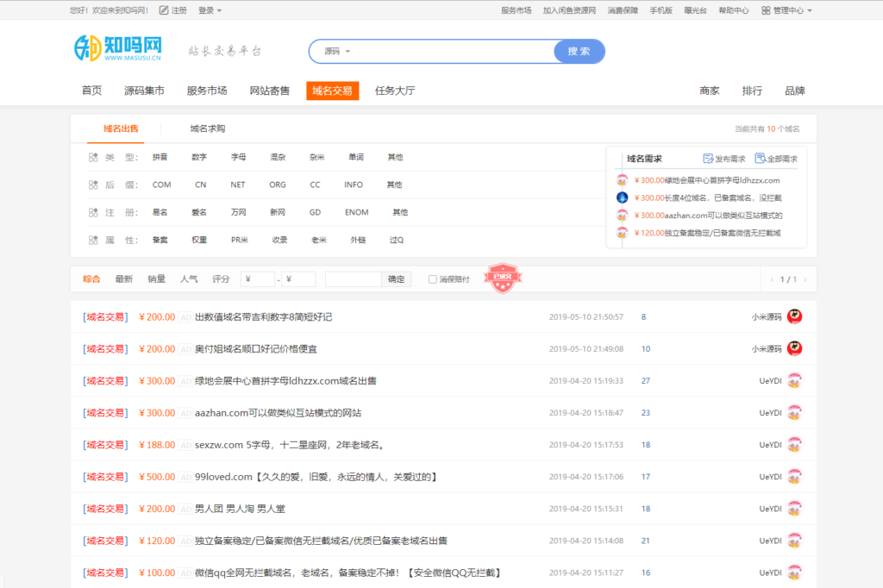This screenshot has height=588, width=883.
Task: Click the blue avatar beside 长度4位域名 demand
Action: click(623, 197)
